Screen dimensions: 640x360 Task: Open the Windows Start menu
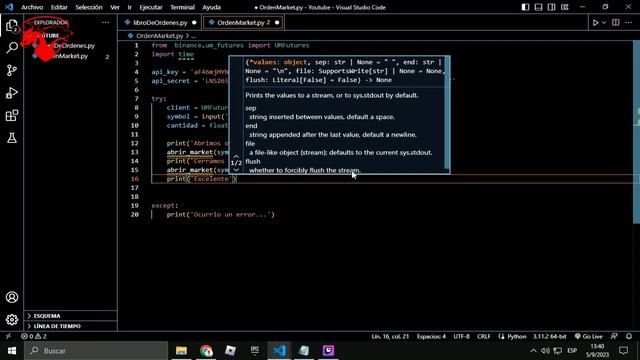tap(12, 351)
